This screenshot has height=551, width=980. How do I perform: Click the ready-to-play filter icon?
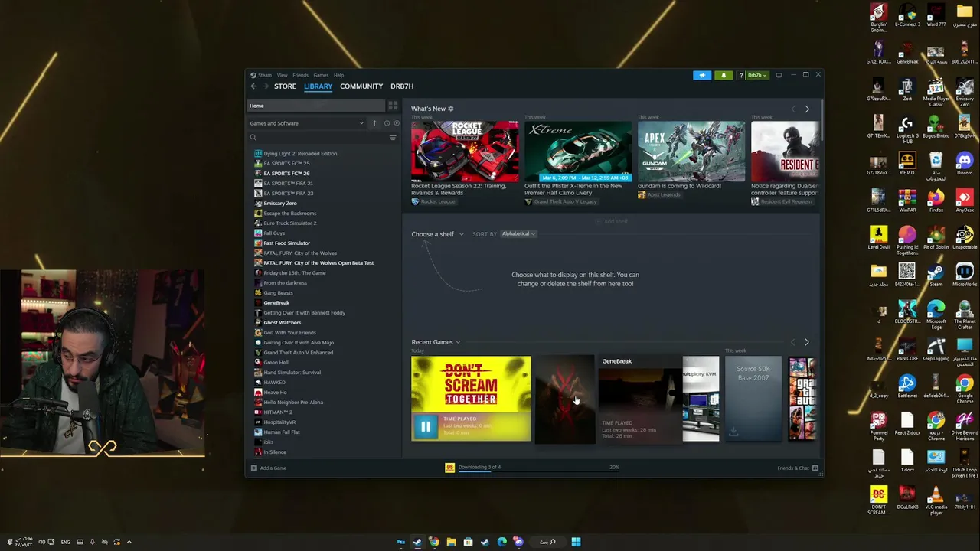pyautogui.click(x=395, y=123)
